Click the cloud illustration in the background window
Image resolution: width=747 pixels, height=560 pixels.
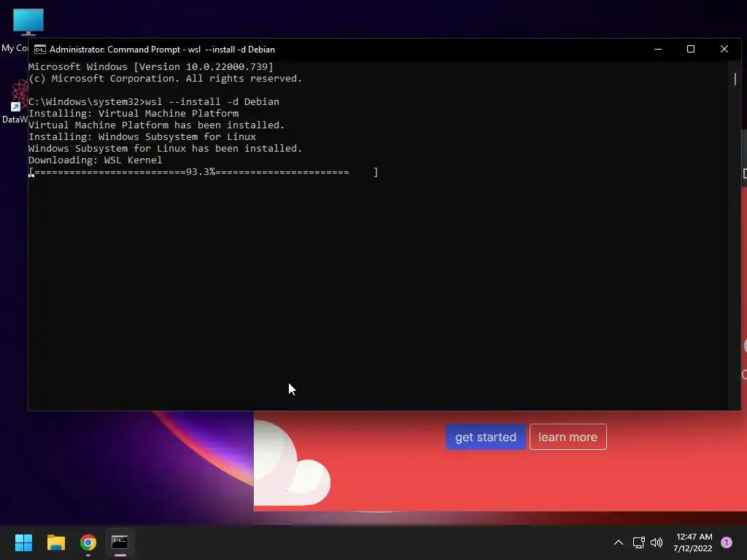click(x=292, y=463)
